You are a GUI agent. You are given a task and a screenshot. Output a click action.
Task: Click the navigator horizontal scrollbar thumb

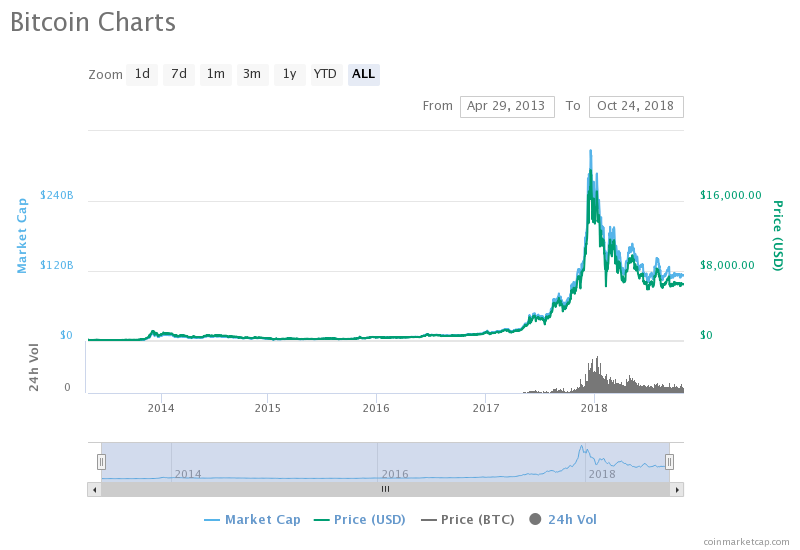click(x=386, y=490)
